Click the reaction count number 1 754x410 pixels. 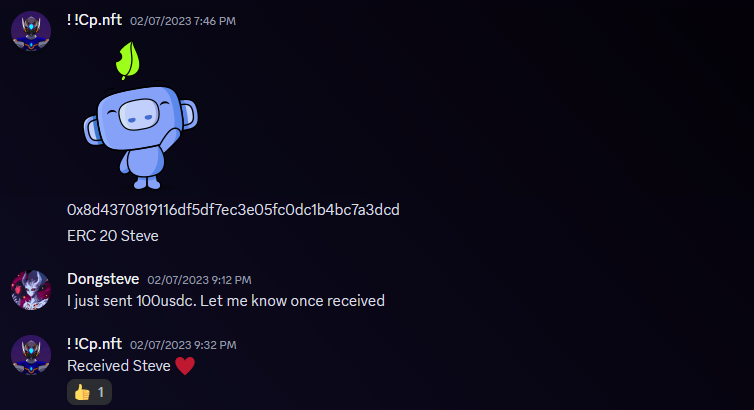click(x=101, y=392)
